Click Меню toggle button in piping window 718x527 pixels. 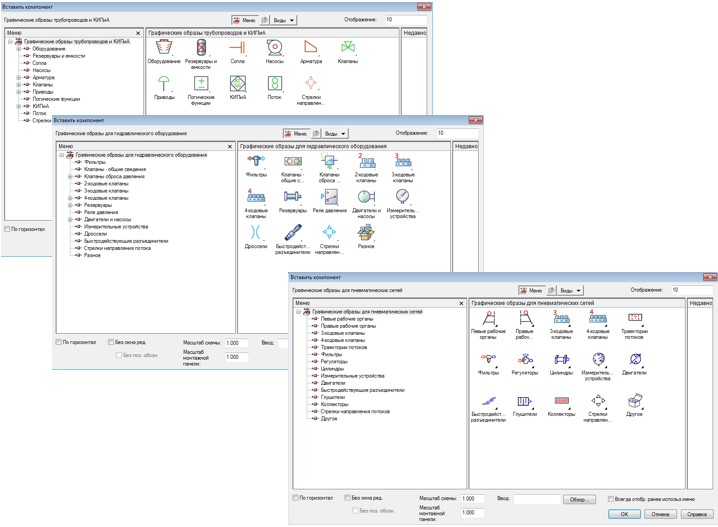pos(244,20)
